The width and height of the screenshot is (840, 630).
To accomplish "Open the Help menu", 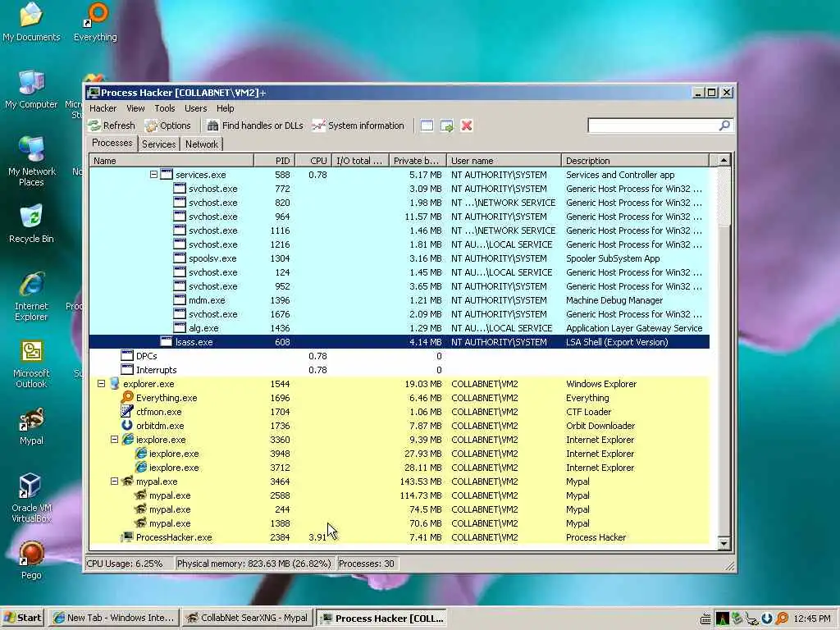I will [225, 108].
